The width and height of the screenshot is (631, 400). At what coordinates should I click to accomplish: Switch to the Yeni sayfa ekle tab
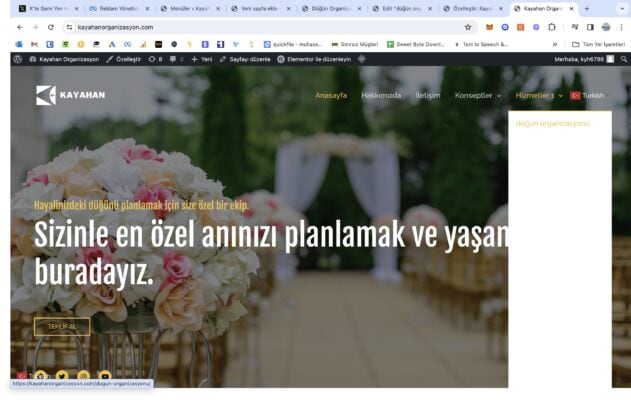point(260,8)
